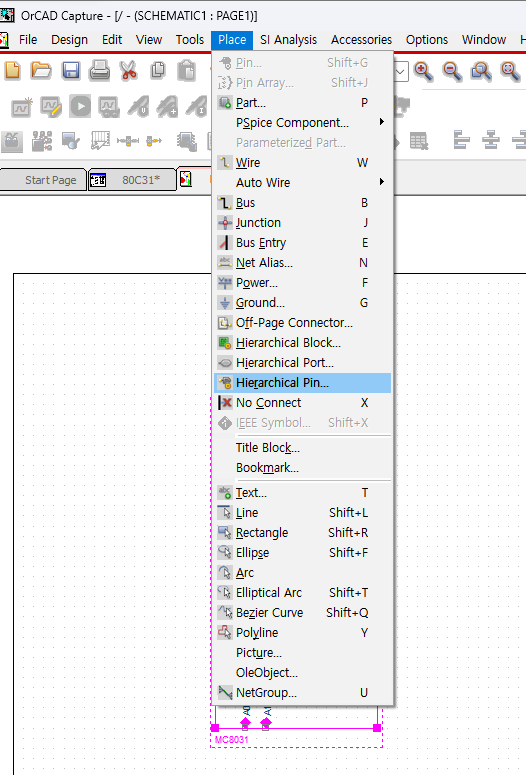The image size is (526, 775).
Task: Select Text... from the Place menu
Action: coord(303,493)
